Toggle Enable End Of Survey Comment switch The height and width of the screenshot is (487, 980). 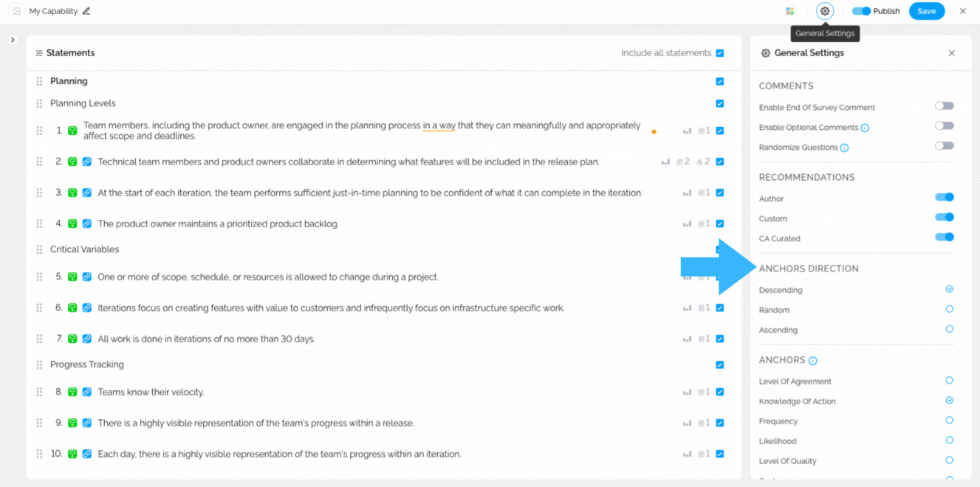point(944,106)
